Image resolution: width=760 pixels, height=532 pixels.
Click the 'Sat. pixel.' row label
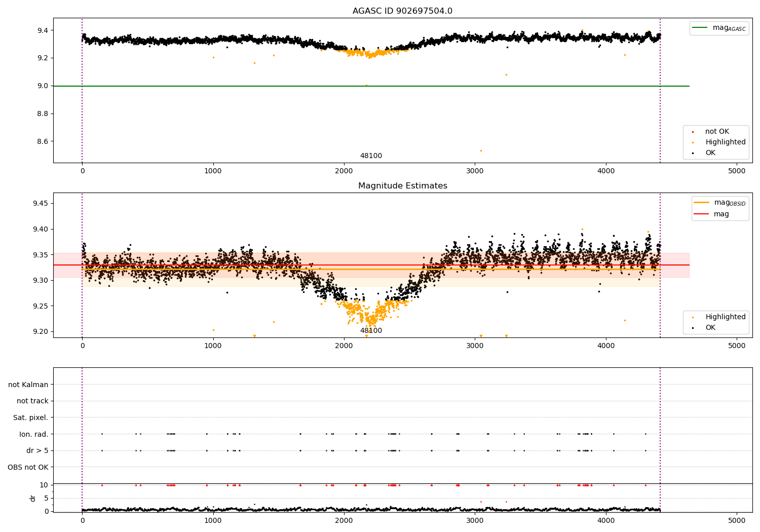pos(31,418)
